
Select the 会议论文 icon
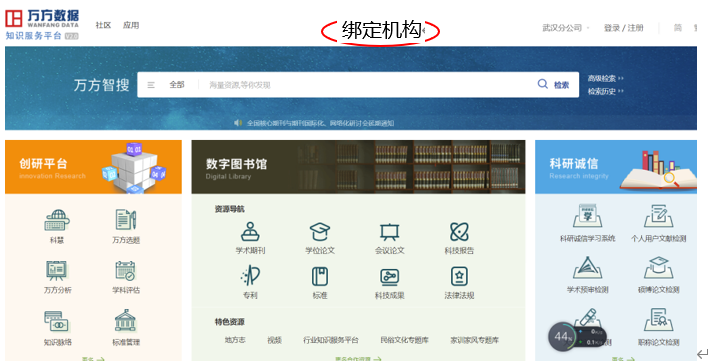389,232
